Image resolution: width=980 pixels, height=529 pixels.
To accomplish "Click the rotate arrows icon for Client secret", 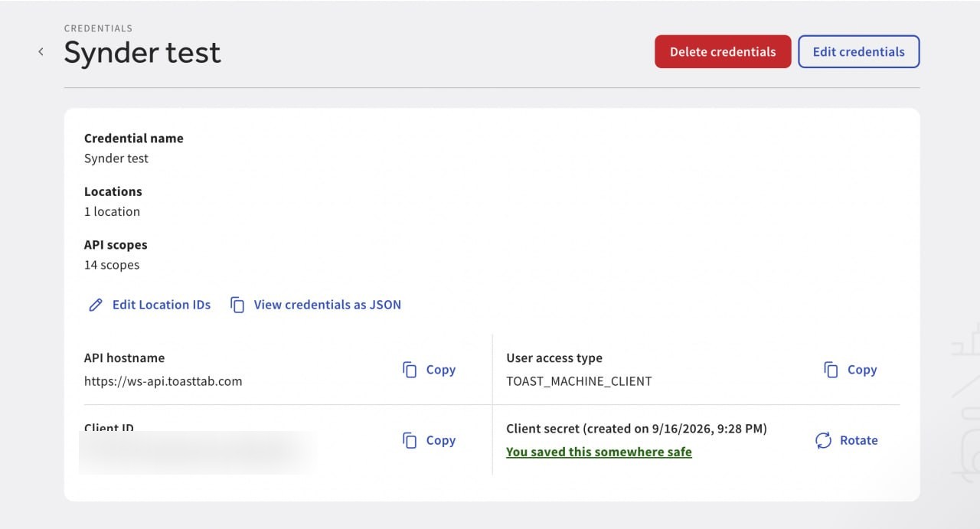I will pyautogui.click(x=823, y=440).
